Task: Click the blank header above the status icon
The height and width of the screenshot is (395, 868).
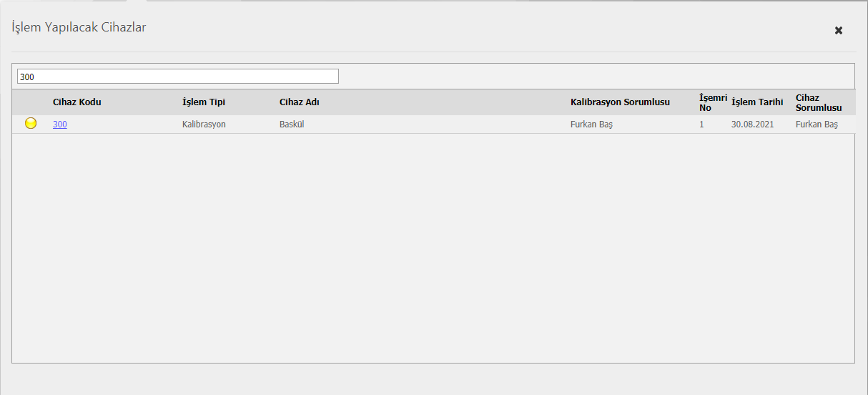Action: (31, 102)
